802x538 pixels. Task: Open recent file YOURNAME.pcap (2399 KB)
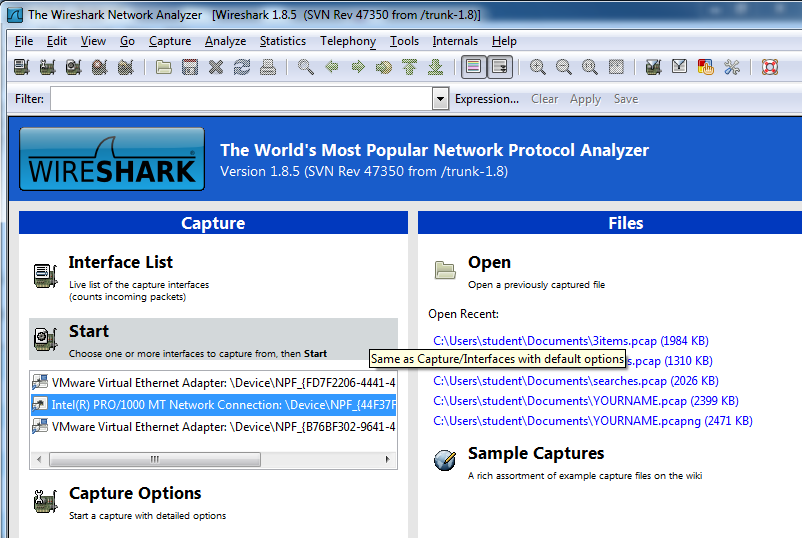586,400
